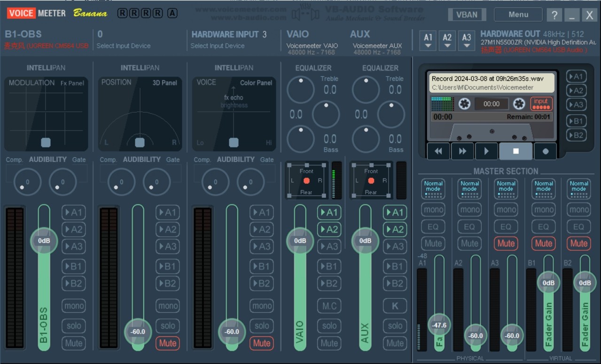Open the VBAN settings
This screenshot has height=364, width=601.
point(467,15)
